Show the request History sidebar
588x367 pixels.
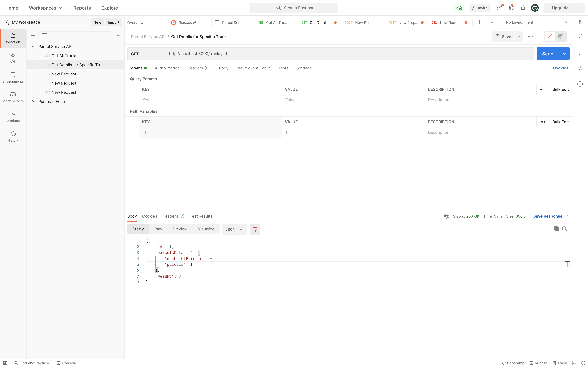click(13, 136)
